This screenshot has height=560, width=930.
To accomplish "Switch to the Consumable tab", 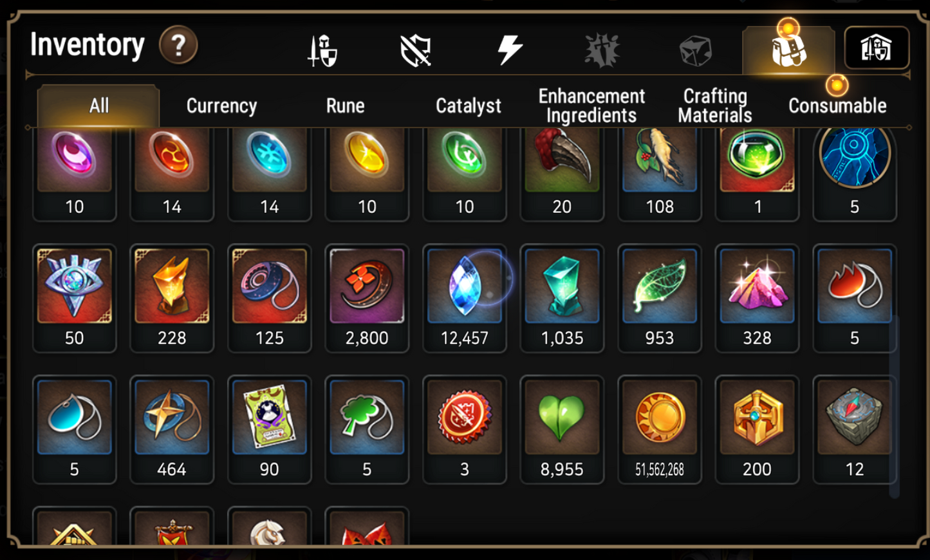I will point(837,106).
